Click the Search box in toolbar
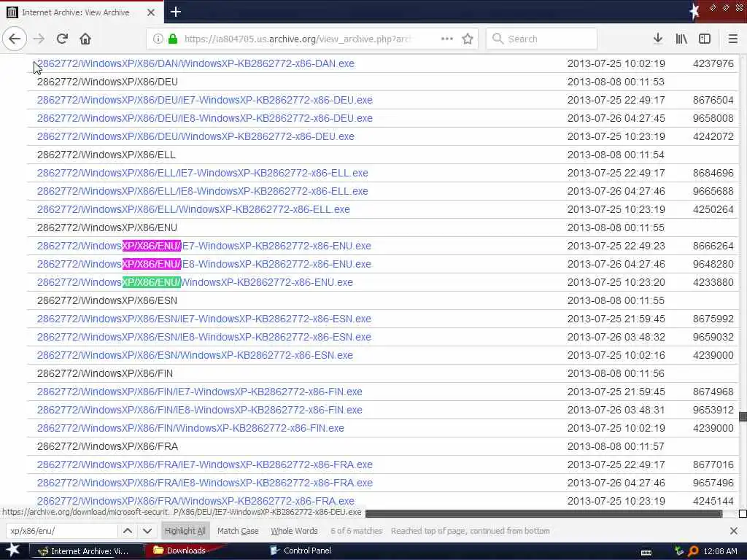 point(541,39)
